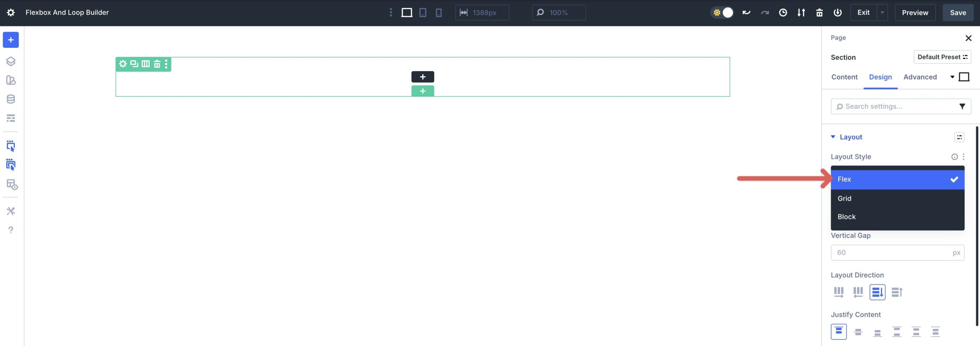This screenshot has height=346, width=980.
Task: Duplicate the section using the green toolbar icon
Action: pos(134,64)
